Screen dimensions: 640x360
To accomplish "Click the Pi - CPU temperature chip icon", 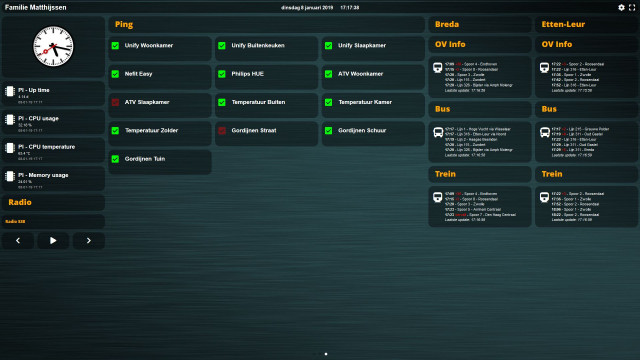I will click(10, 148).
